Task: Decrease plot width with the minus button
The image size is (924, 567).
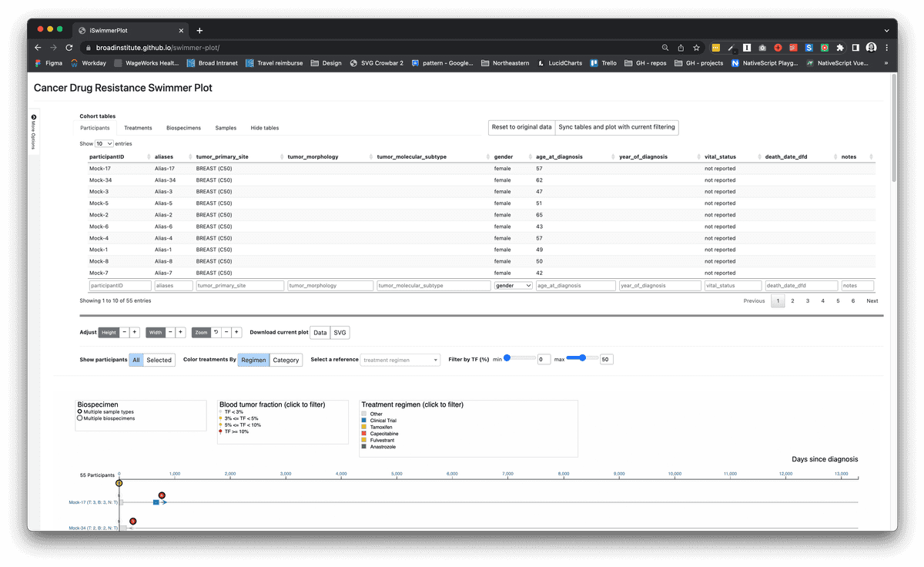Action: 170,333
